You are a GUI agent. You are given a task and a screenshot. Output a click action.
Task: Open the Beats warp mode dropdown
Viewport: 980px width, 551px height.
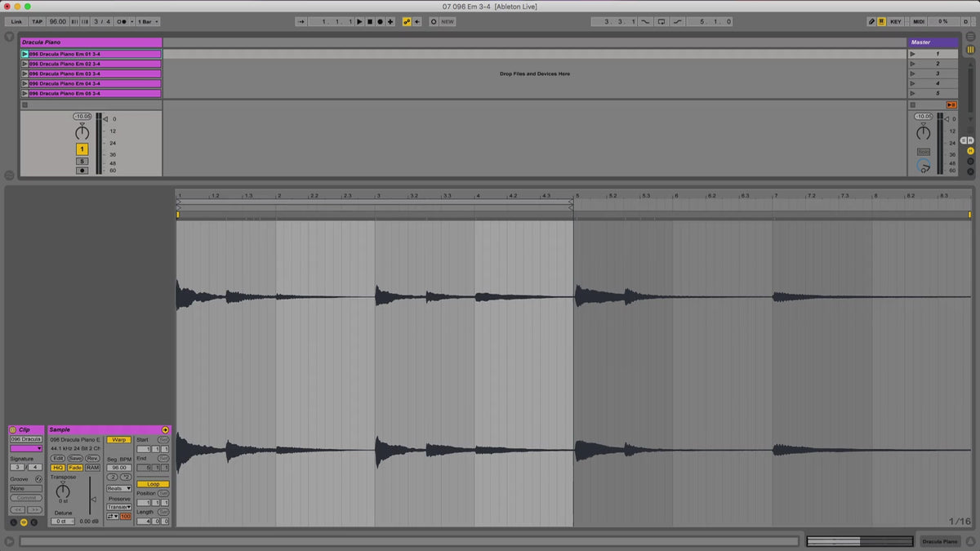pos(118,488)
